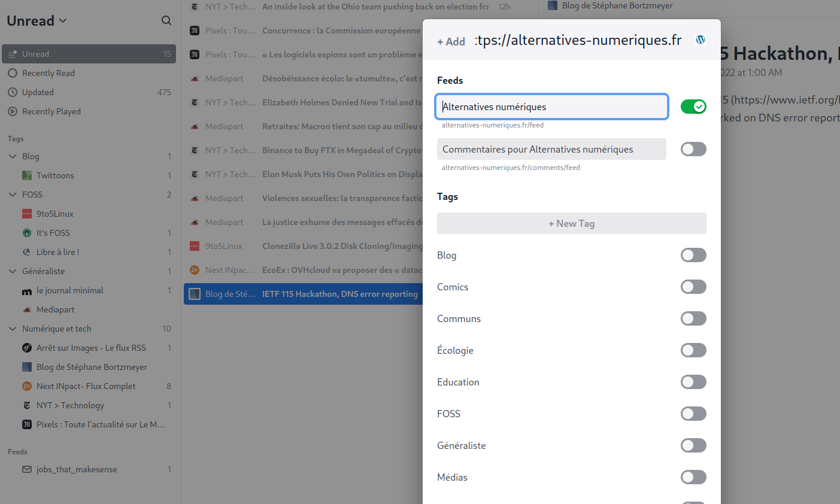
Task: Switch on the Médias tag
Action: pyautogui.click(x=693, y=477)
